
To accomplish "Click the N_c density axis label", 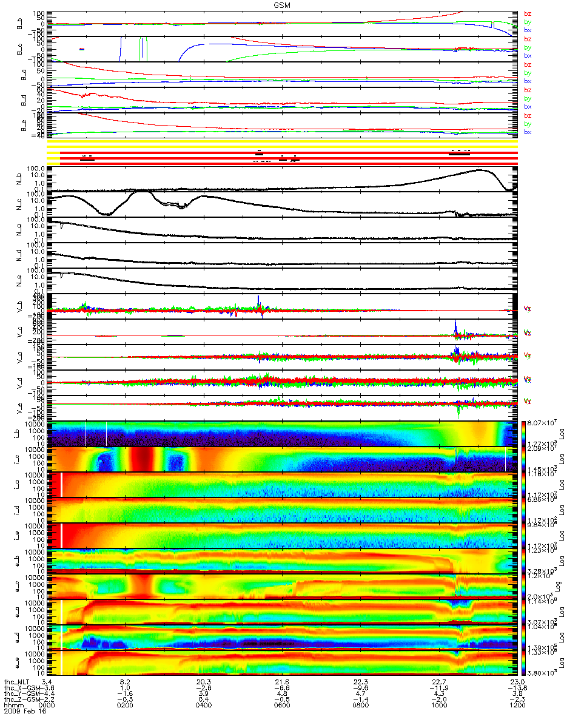I will coord(18,205).
